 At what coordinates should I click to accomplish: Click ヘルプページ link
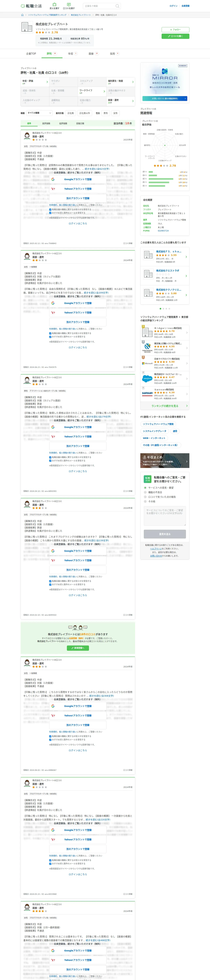[156, 549]
